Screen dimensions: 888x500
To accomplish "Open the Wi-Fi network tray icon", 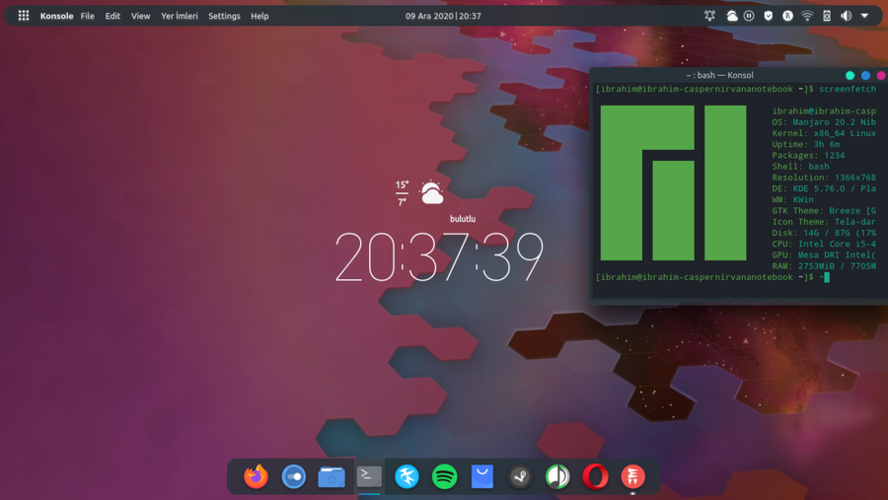I will click(807, 16).
